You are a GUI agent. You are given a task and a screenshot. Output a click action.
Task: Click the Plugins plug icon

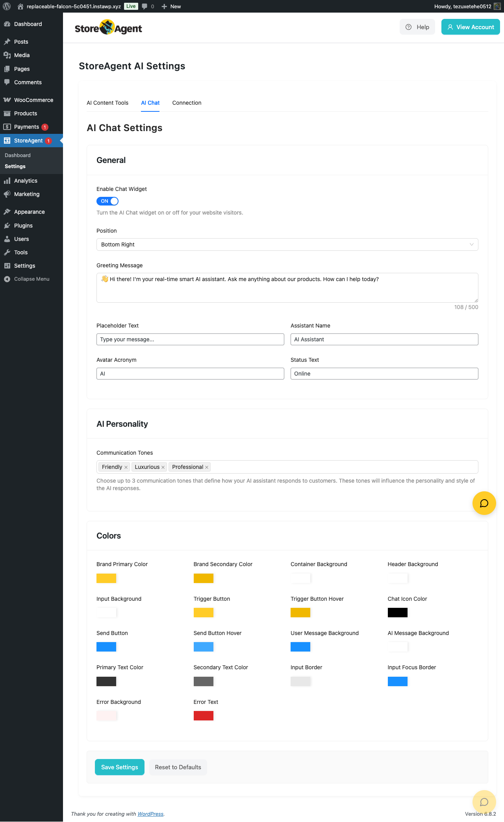coord(7,226)
